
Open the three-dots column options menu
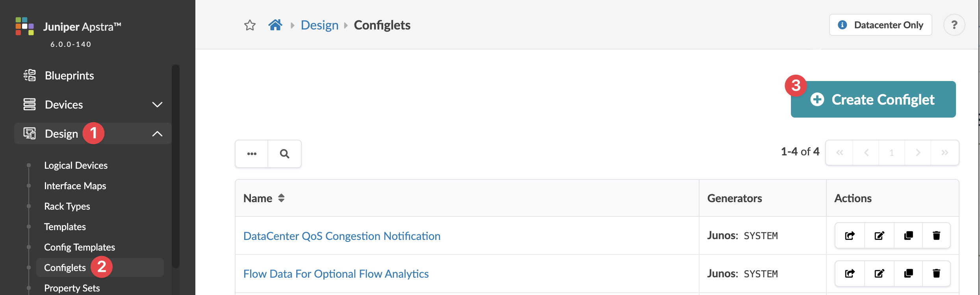252,154
